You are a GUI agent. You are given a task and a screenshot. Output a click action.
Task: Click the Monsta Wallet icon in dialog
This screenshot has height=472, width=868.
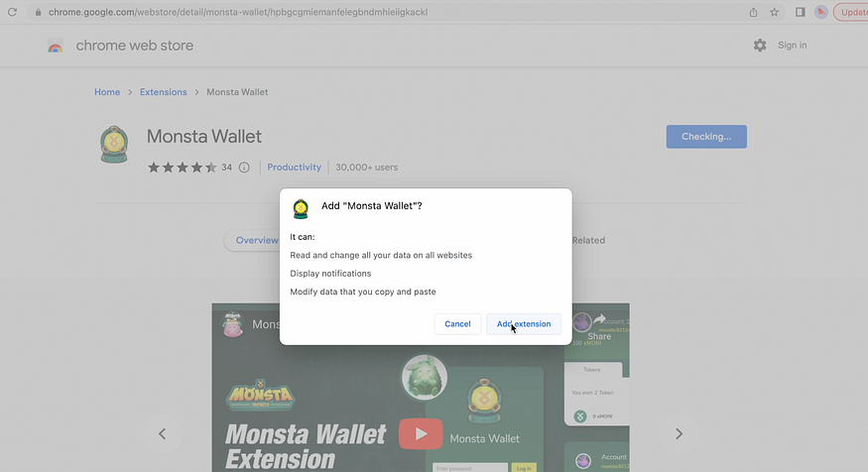coord(301,208)
